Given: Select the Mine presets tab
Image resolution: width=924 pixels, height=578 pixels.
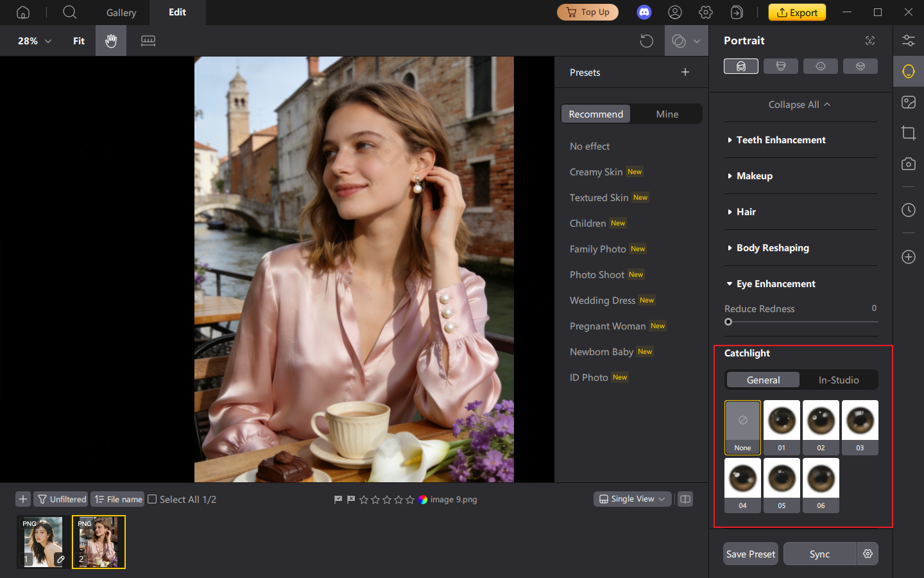Looking at the screenshot, I should click(667, 114).
